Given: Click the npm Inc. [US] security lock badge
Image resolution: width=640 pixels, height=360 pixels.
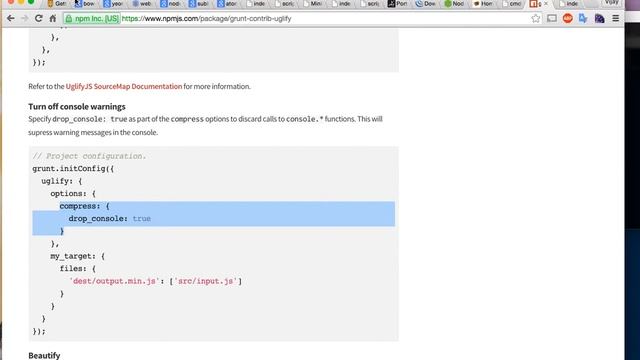Looking at the screenshot, I should (92, 18).
